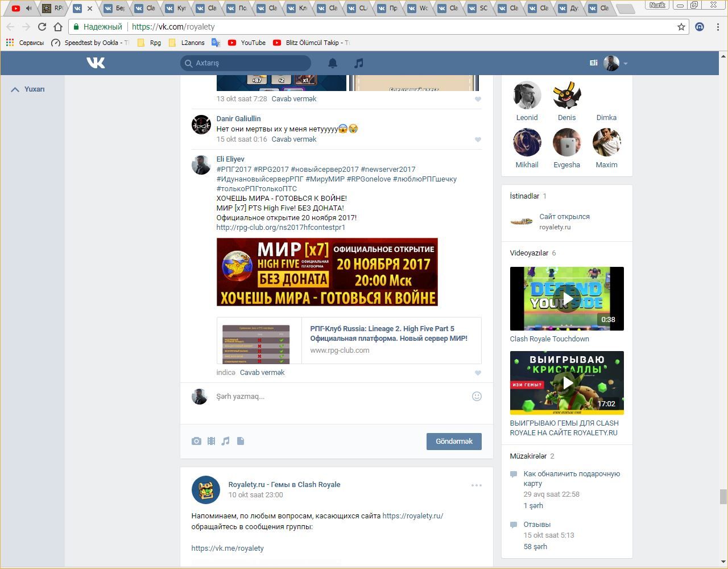The image size is (728, 569).
Task: Click browser extension icon beside star
Action: 700,27
